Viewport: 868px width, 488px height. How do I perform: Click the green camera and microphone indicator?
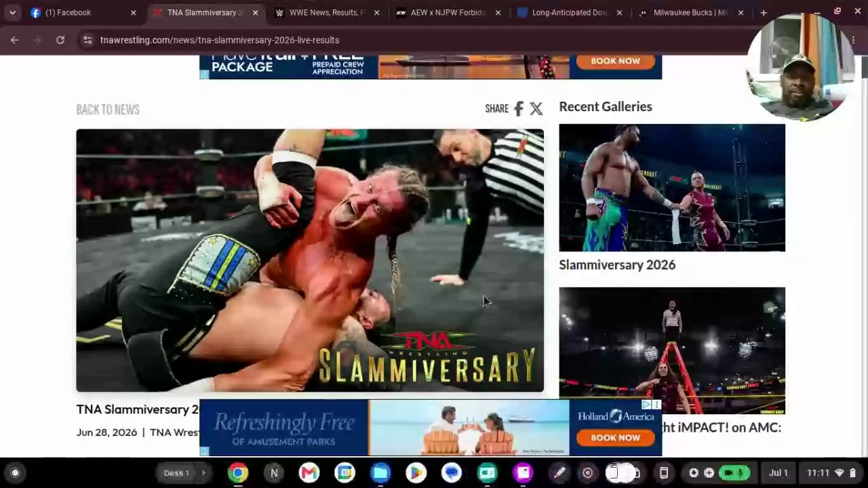tap(734, 473)
